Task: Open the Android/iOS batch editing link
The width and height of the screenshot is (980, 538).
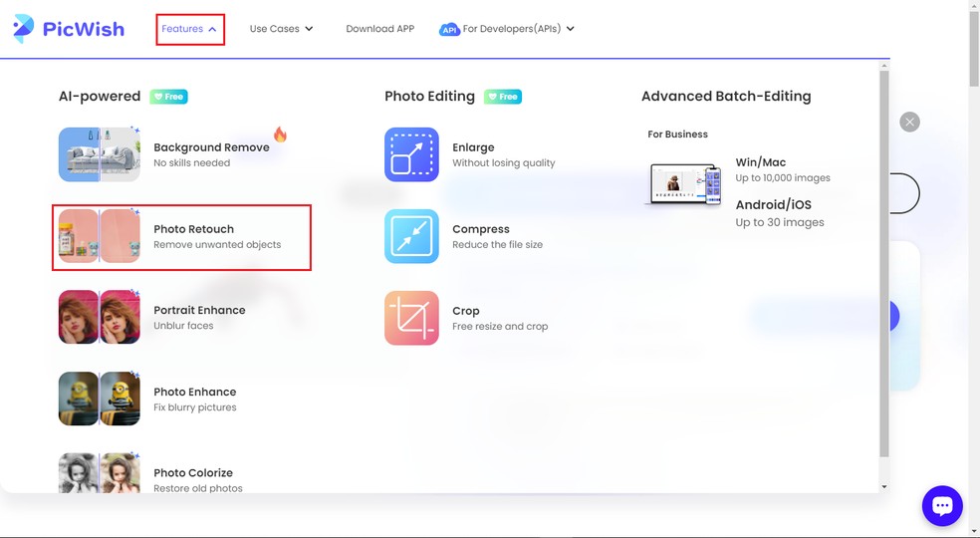Action: pos(773,205)
